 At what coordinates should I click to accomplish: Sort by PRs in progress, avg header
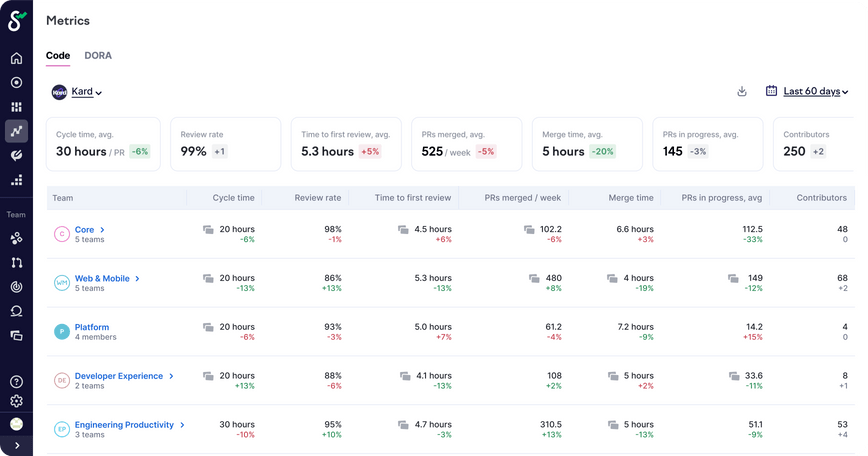(722, 198)
